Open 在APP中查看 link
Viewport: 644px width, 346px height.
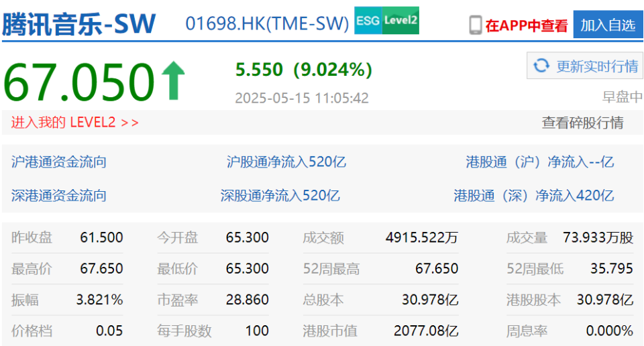[526, 25]
